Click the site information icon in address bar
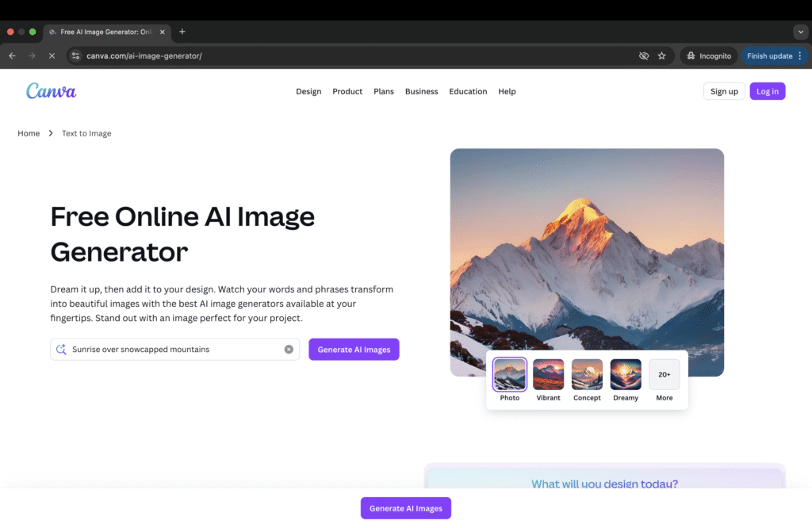 75,56
